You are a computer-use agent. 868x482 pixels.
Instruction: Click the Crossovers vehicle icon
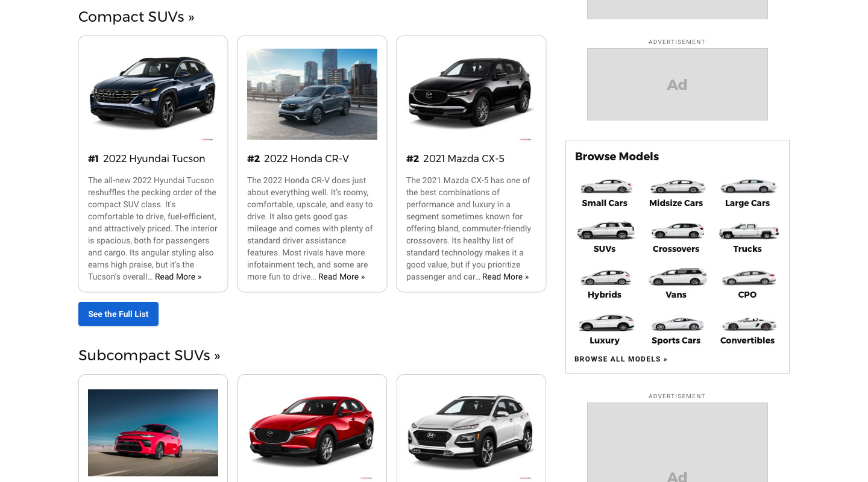coord(677,230)
